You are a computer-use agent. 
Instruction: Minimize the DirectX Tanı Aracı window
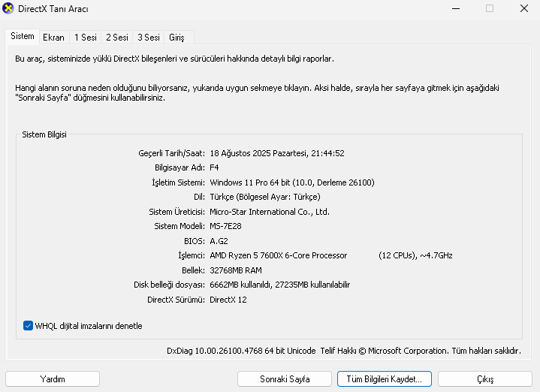click(x=456, y=8)
